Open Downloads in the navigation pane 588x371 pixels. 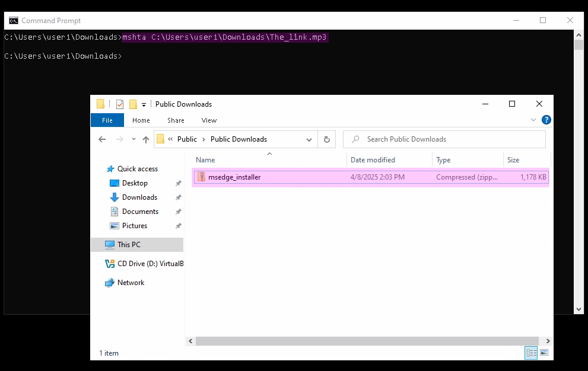point(139,197)
